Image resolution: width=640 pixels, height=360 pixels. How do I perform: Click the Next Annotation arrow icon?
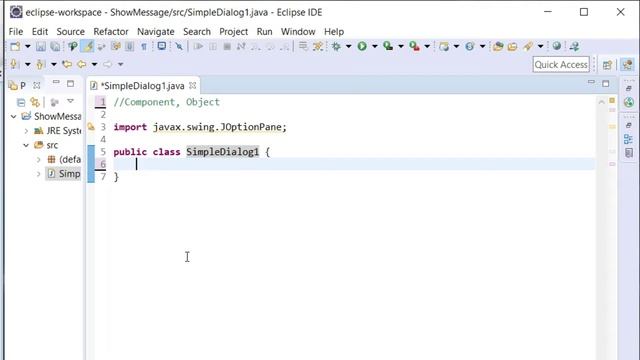pos(14,64)
